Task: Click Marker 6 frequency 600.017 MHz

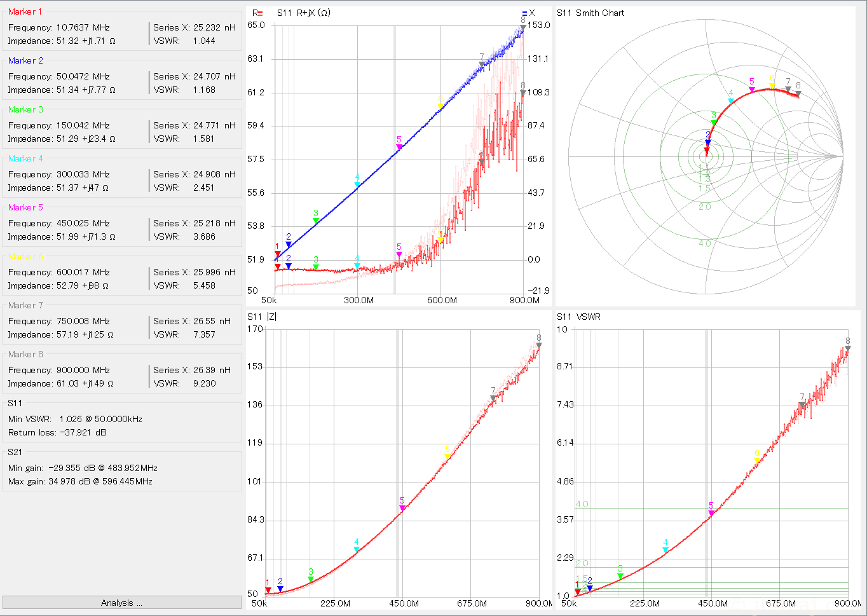Action: (83, 272)
